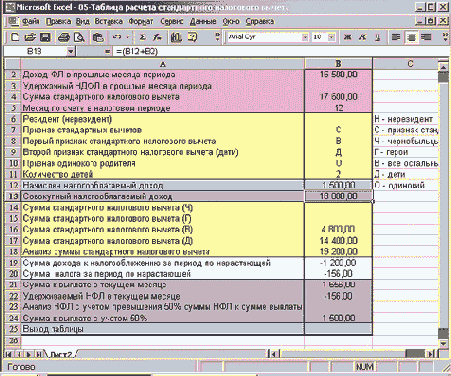Click the vertical scrollbar down arrow

coord(443,343)
